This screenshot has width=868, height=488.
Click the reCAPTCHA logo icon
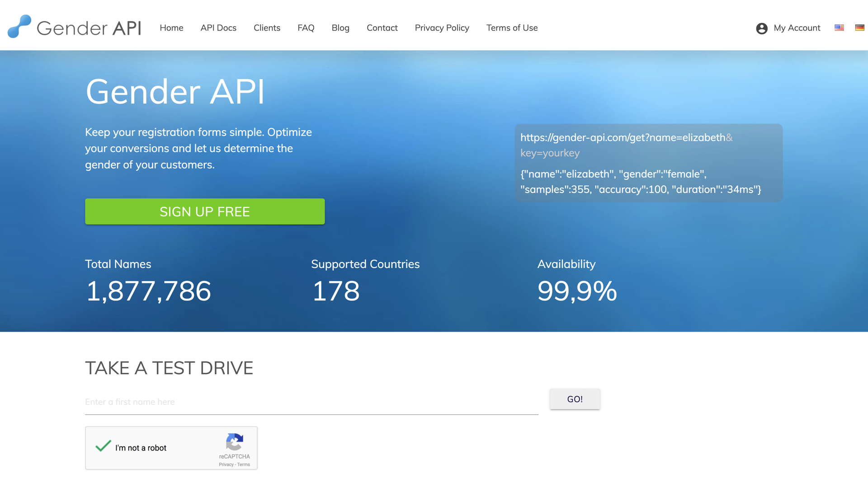click(235, 442)
